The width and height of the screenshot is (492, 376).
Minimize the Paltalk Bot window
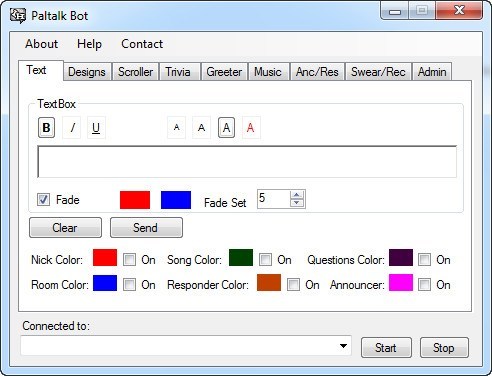pyautogui.click(x=395, y=12)
